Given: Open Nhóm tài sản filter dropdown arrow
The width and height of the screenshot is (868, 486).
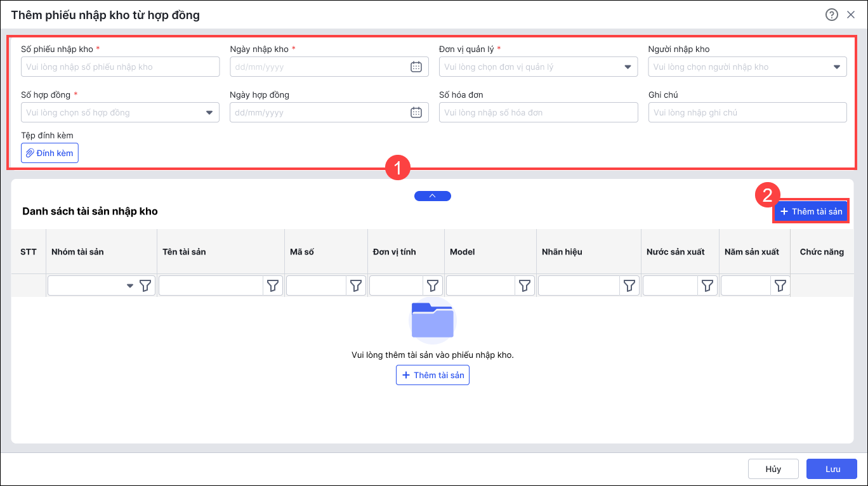Looking at the screenshot, I should pyautogui.click(x=130, y=286).
